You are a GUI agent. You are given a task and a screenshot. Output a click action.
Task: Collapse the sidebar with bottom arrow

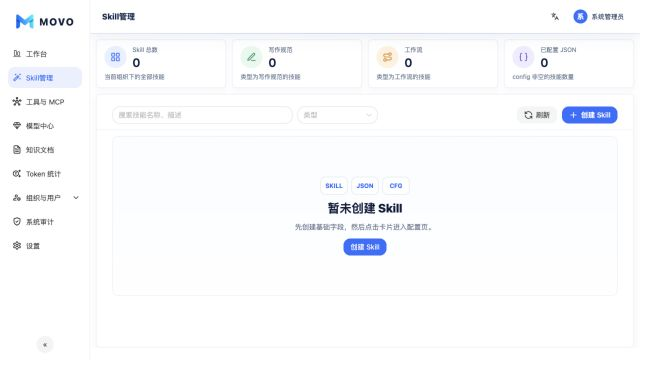click(45, 345)
